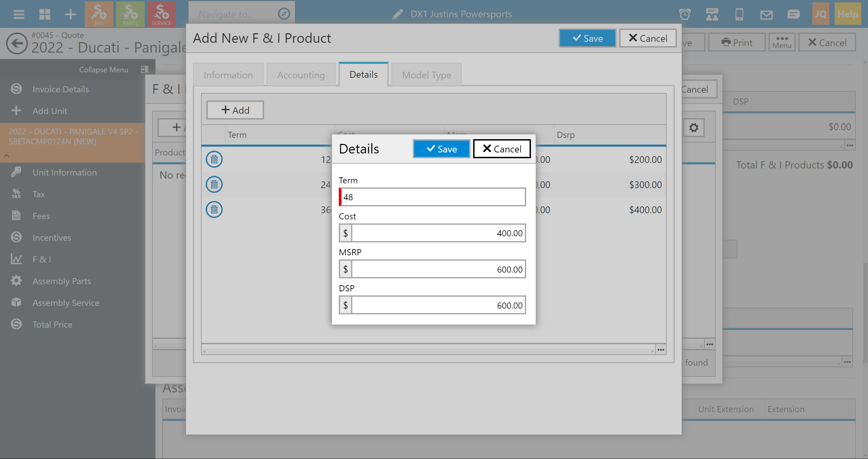Open the grid settings gear

(x=694, y=128)
